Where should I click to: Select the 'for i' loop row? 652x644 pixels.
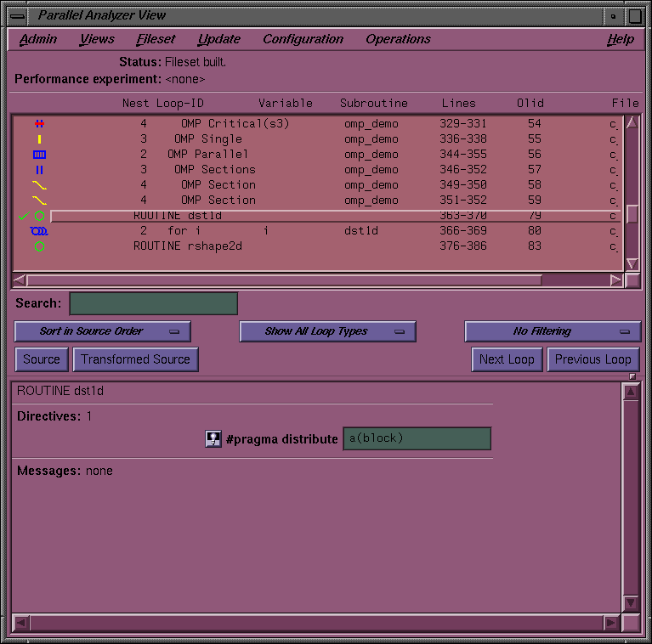click(318, 231)
